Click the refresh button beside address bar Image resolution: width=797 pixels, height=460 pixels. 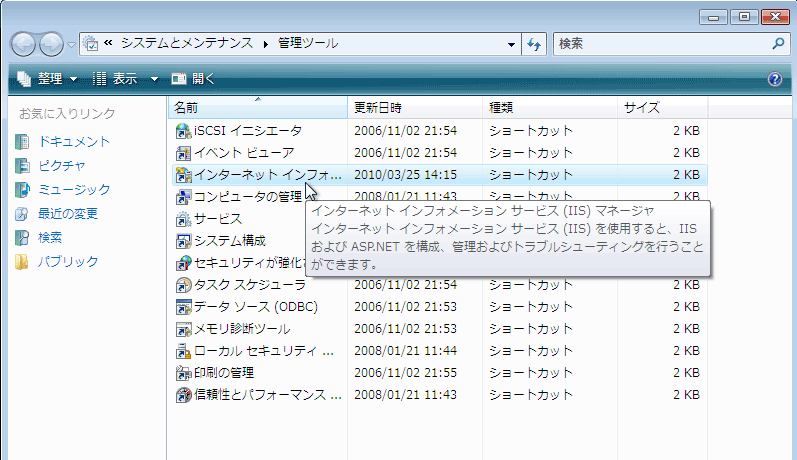click(534, 45)
